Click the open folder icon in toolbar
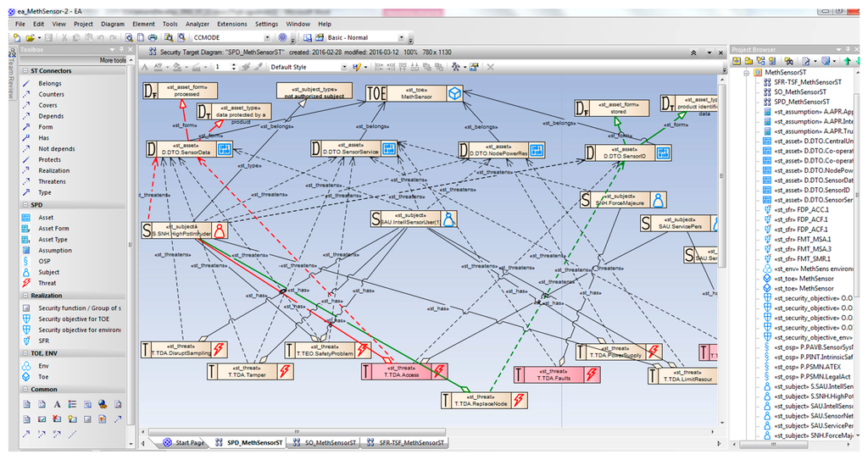The image size is (868, 460). click(31, 38)
